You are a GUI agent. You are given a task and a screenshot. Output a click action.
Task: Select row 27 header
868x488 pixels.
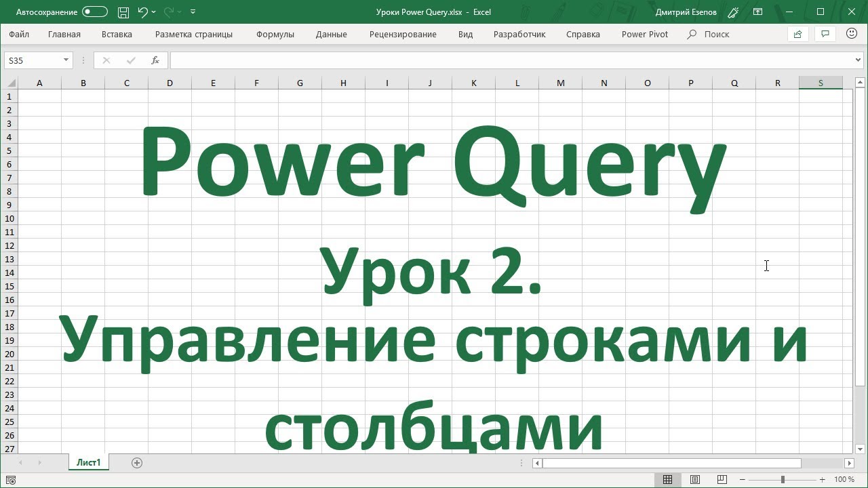point(9,449)
